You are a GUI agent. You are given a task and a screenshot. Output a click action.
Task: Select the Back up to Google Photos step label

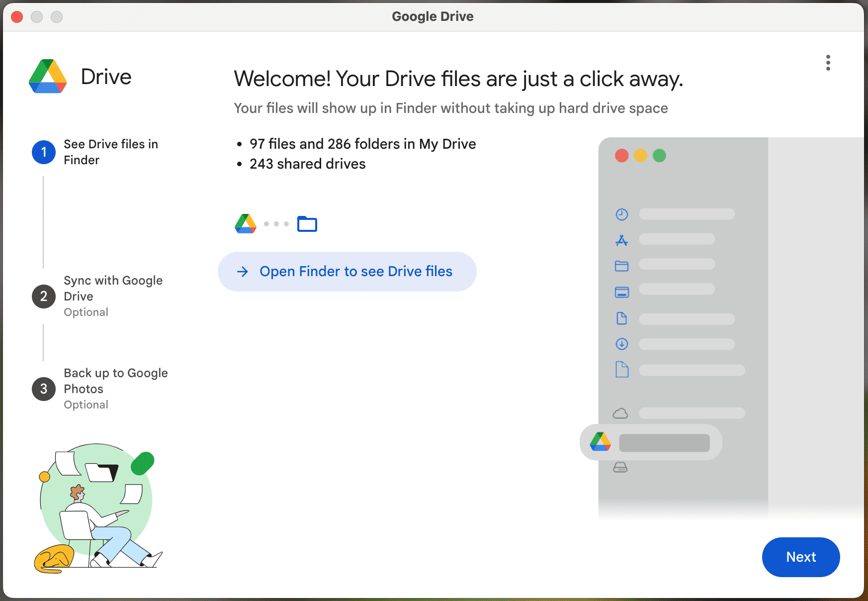coord(115,381)
